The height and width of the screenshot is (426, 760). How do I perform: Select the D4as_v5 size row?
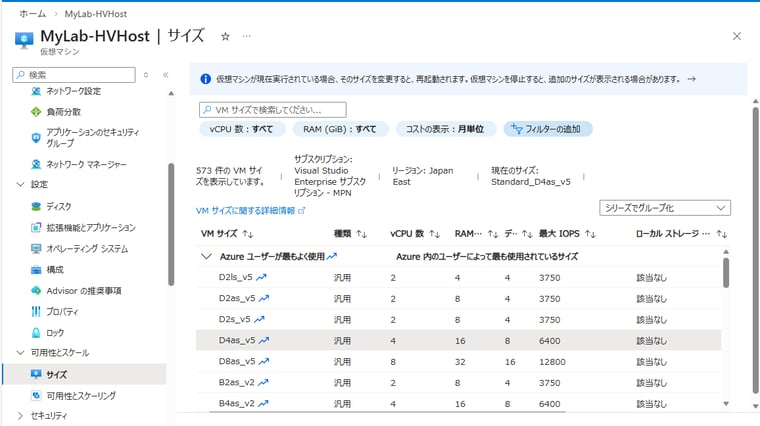click(458, 341)
